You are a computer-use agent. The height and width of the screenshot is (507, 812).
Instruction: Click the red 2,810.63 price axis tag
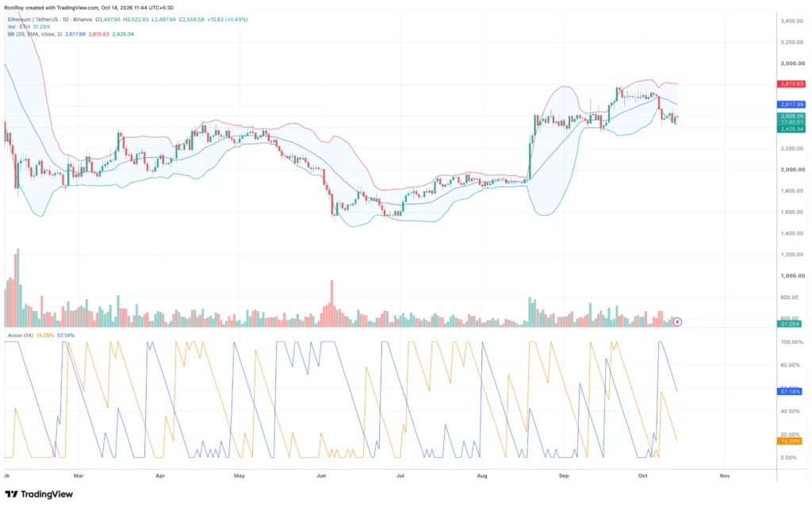791,84
